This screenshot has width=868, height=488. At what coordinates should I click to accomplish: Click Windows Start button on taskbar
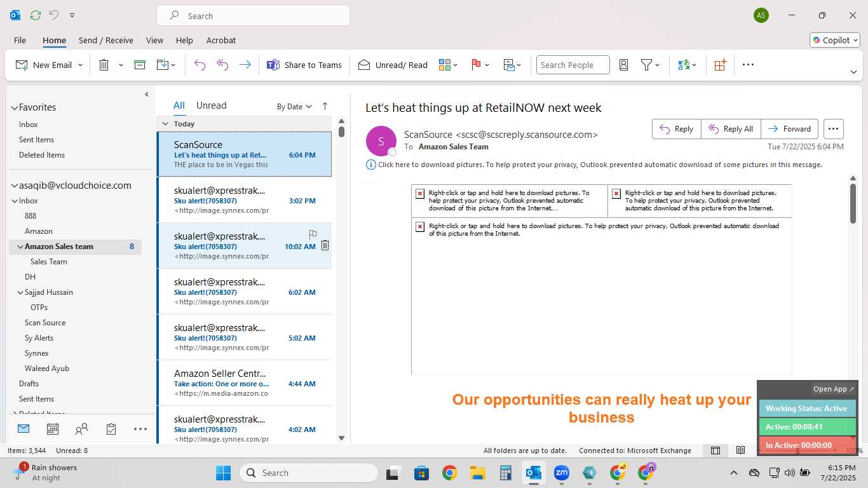(224, 473)
